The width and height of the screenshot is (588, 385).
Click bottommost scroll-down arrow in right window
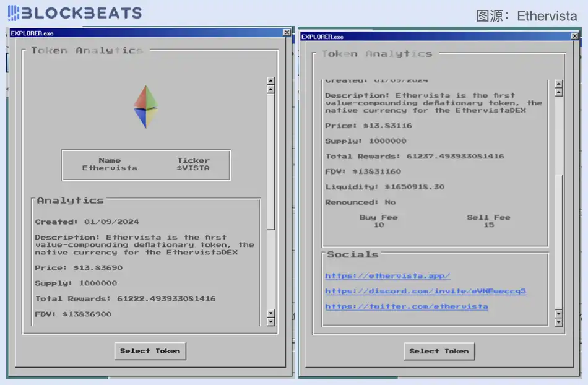(559, 322)
